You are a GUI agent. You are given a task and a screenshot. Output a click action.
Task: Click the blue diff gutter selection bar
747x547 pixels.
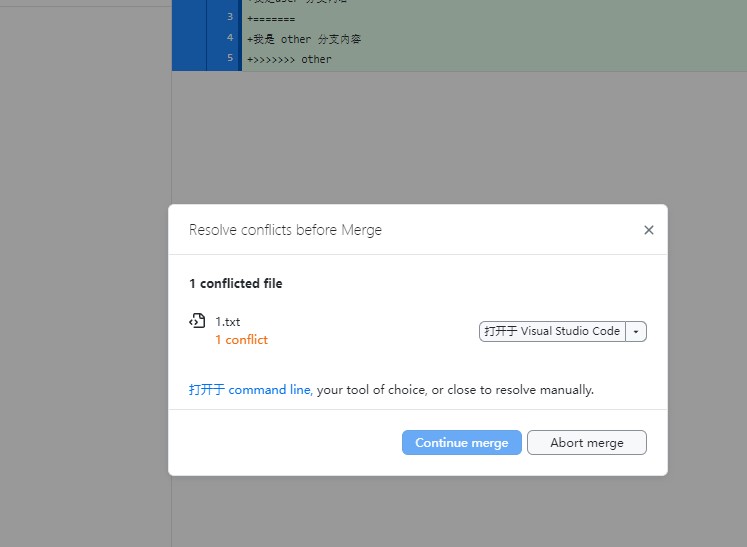189,35
